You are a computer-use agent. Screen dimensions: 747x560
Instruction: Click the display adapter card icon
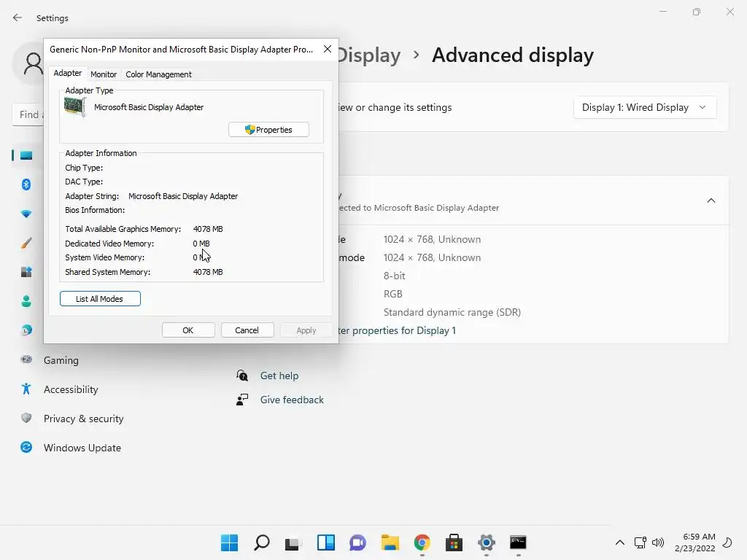pyautogui.click(x=75, y=106)
